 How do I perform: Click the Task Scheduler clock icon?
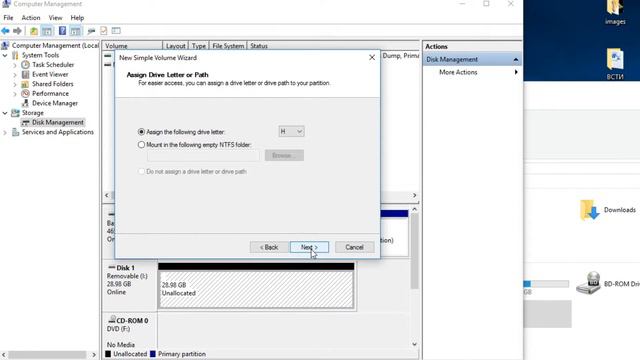25,64
